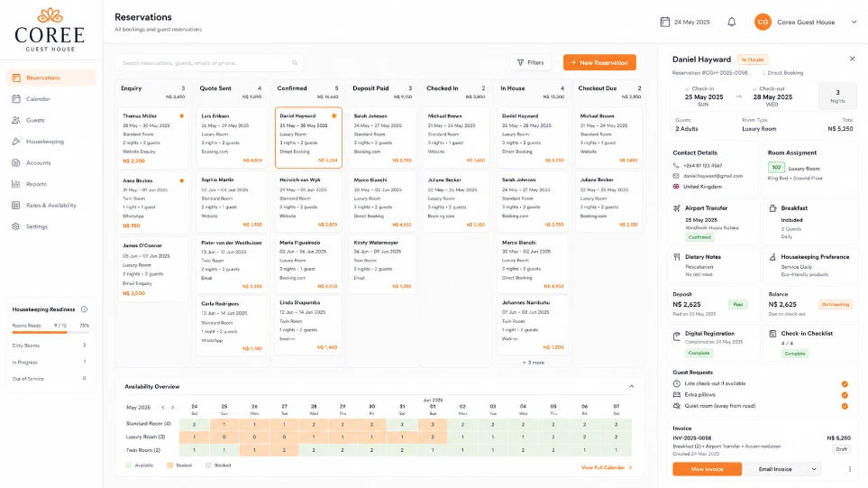Image resolution: width=868 pixels, height=488 pixels.
Task: Click the Digital Registration icon
Action: tap(677, 336)
